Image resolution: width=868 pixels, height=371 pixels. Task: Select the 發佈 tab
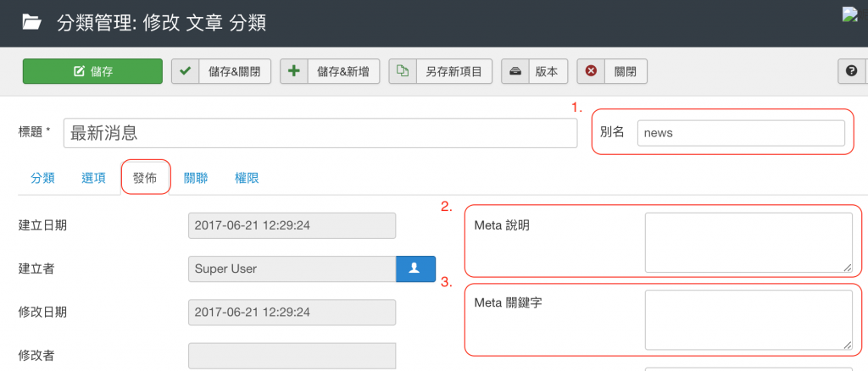(x=145, y=178)
